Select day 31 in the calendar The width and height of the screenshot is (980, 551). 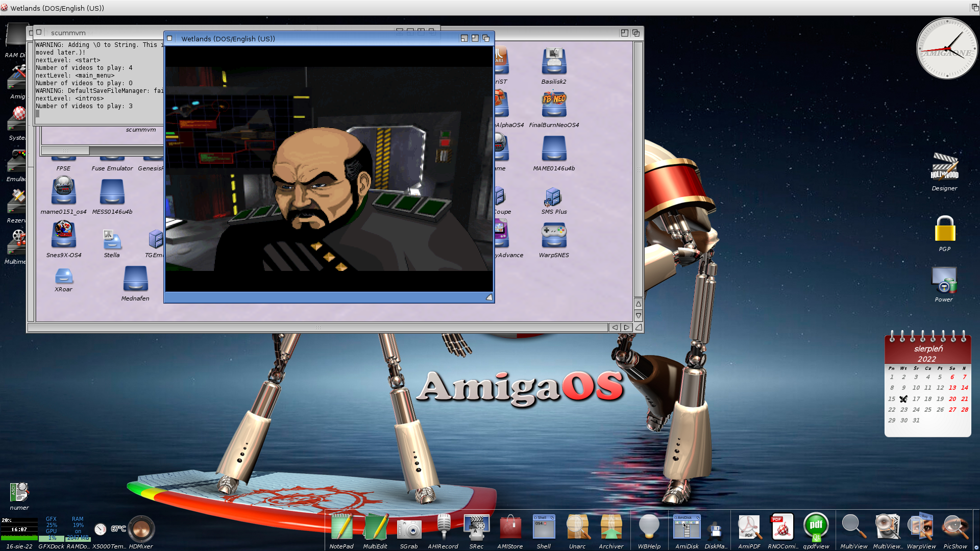(x=916, y=420)
